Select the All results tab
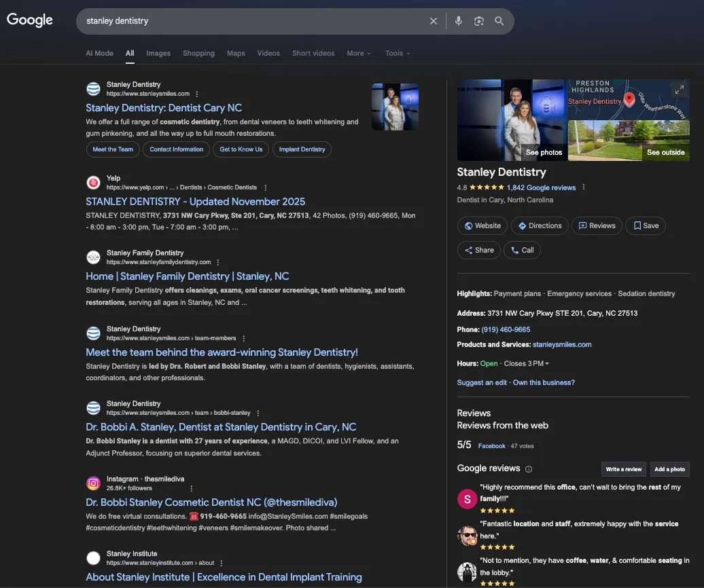The width and height of the screenshot is (704, 588). (x=130, y=53)
